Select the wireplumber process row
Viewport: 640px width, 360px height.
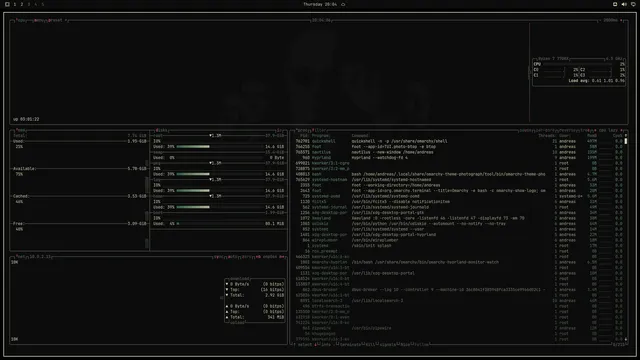click(x=458, y=240)
